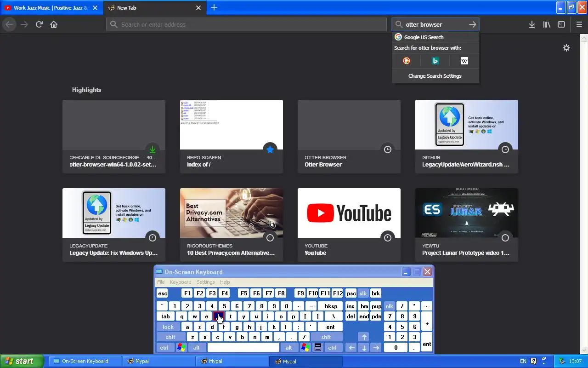Image resolution: width=588 pixels, height=368 pixels.
Task: Toggle the left ctrl key
Action: click(164, 348)
